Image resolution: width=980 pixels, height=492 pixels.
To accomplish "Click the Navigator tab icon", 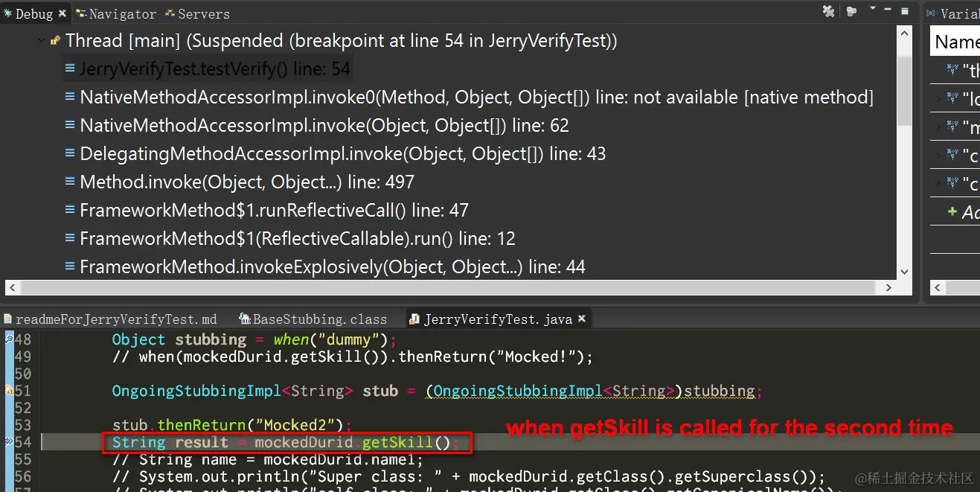I will coord(81,13).
